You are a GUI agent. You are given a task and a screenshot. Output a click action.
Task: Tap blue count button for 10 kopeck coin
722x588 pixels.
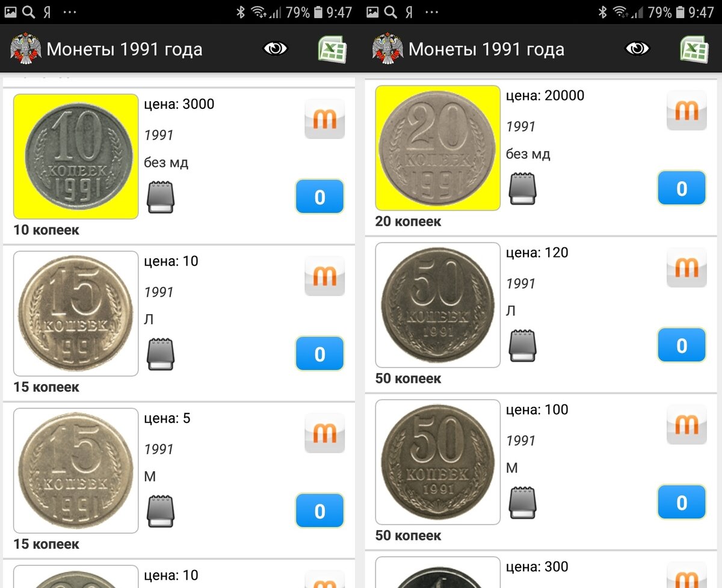[319, 197]
